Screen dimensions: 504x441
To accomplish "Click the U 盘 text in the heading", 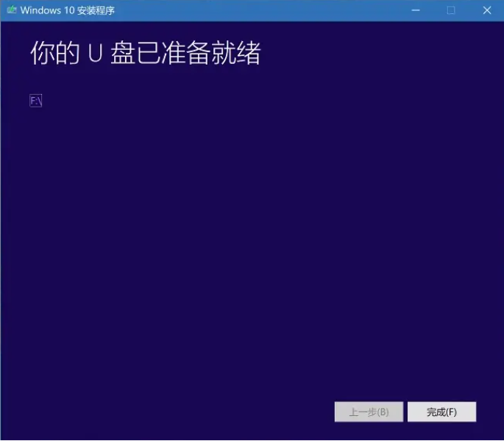I will click(x=111, y=53).
